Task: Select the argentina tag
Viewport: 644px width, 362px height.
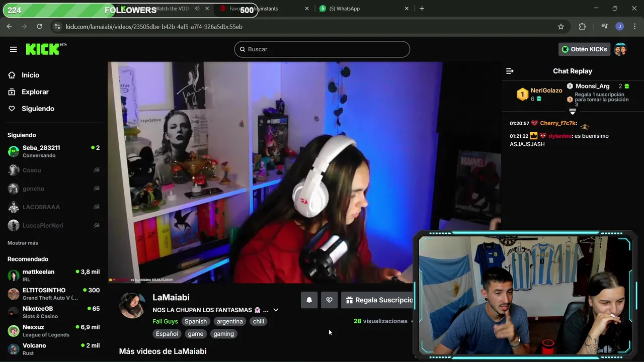Action: (230, 322)
